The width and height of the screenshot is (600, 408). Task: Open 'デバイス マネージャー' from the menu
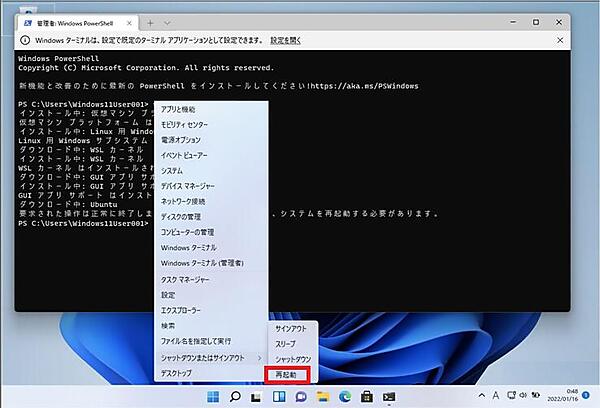[x=211, y=186]
